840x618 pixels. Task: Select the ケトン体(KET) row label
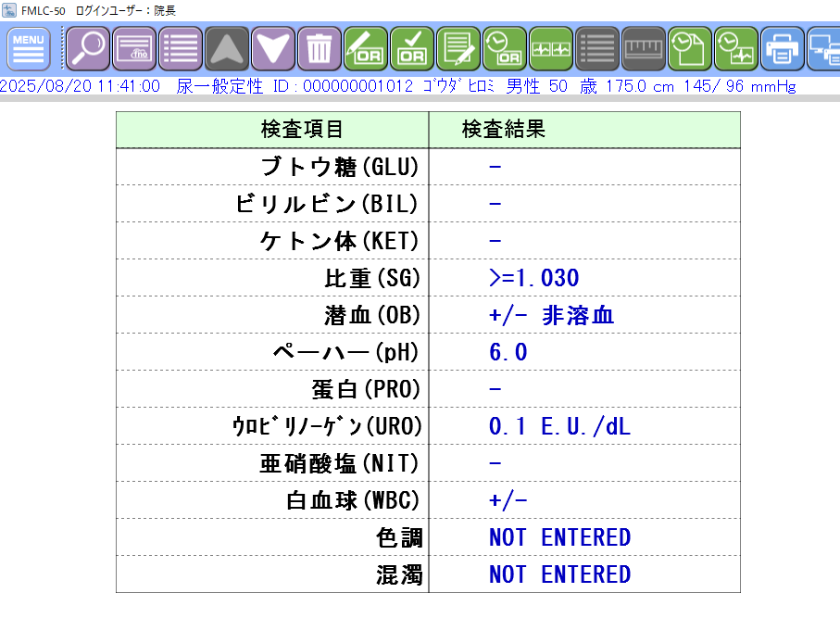340,241
